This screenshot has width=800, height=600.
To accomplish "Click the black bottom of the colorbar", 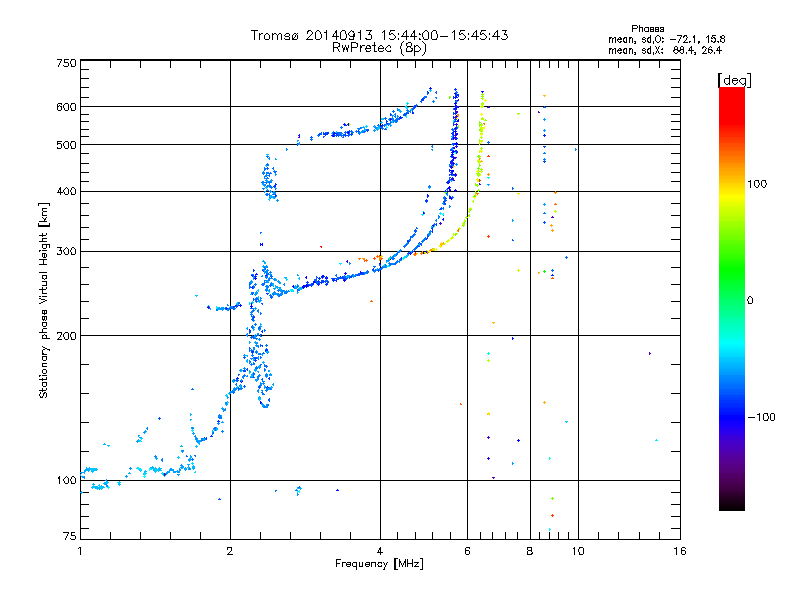I will (732, 504).
